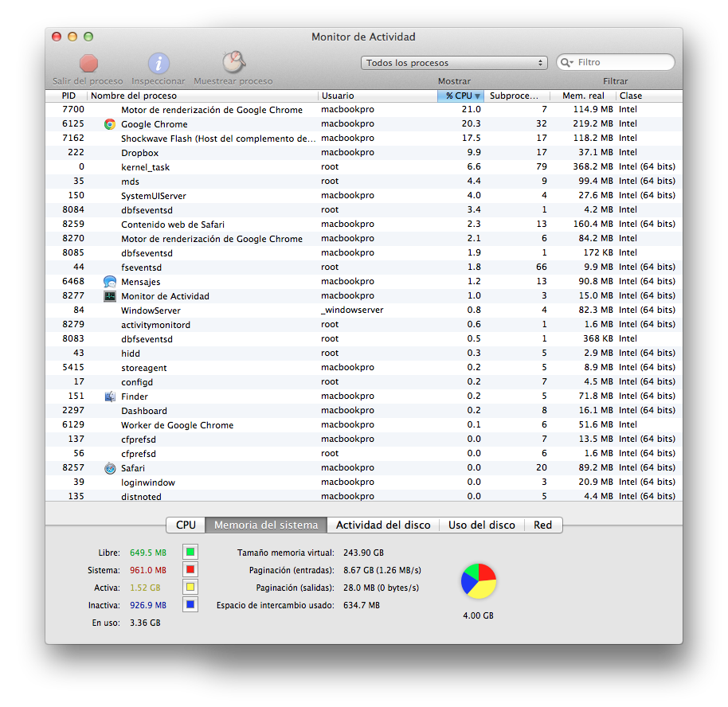Click the blue Inactiva color swatch

(x=190, y=605)
